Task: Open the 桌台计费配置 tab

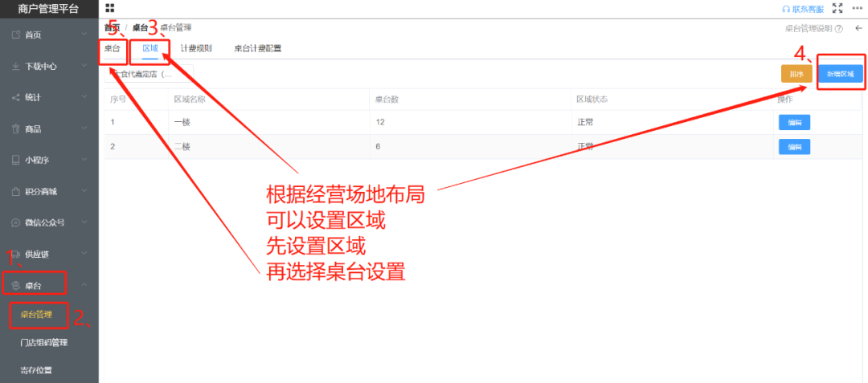Action: click(x=257, y=49)
